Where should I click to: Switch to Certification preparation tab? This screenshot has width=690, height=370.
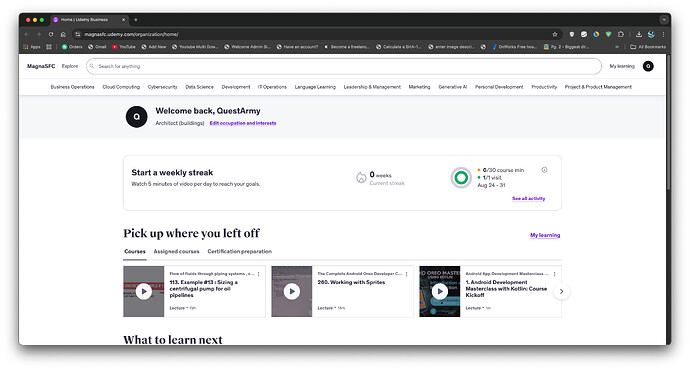click(x=239, y=252)
